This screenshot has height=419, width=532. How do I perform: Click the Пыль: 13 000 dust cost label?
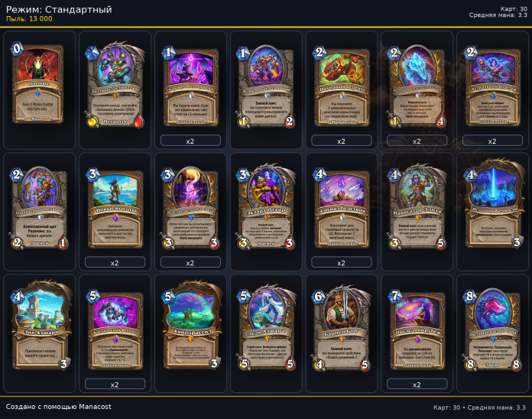click(x=29, y=19)
